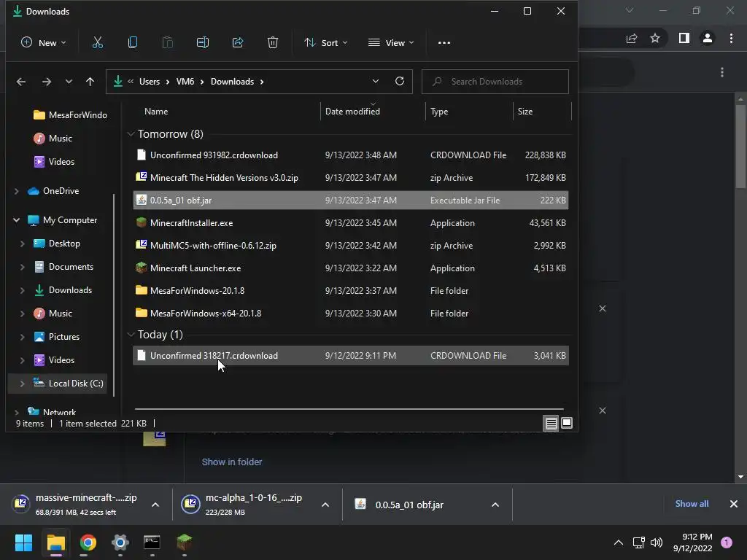Select Minecraft Launcher.exe file
Screen dimensions: 747x560
351,268
